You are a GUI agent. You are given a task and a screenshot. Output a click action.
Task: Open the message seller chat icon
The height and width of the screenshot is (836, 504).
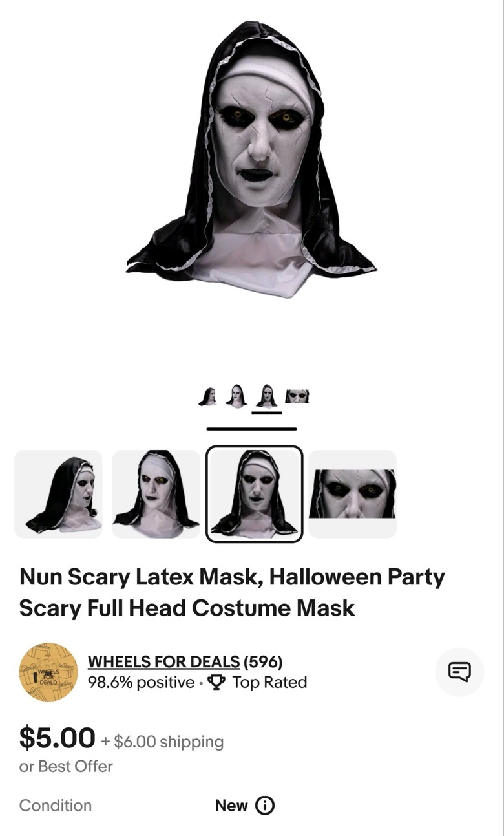pos(459,672)
